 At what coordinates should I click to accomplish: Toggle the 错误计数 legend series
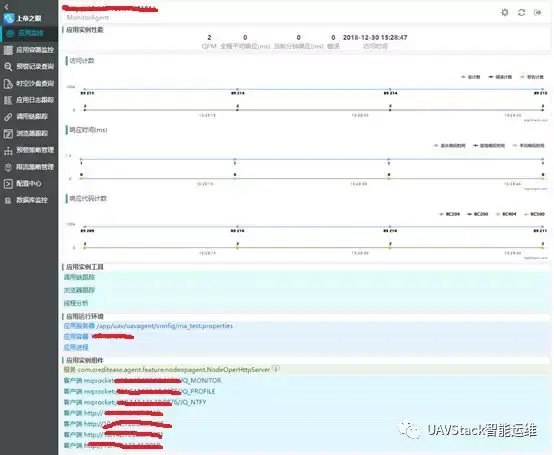click(500, 77)
